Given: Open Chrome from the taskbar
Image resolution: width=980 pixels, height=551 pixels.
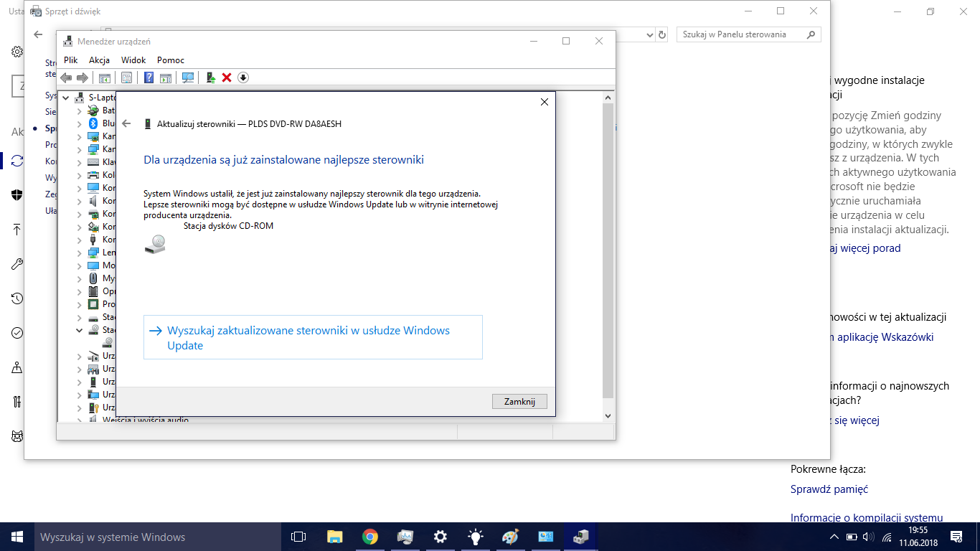Looking at the screenshot, I should tap(370, 537).
